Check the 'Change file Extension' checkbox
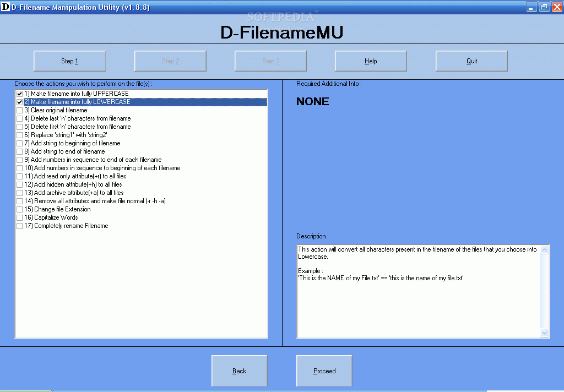 19,210
